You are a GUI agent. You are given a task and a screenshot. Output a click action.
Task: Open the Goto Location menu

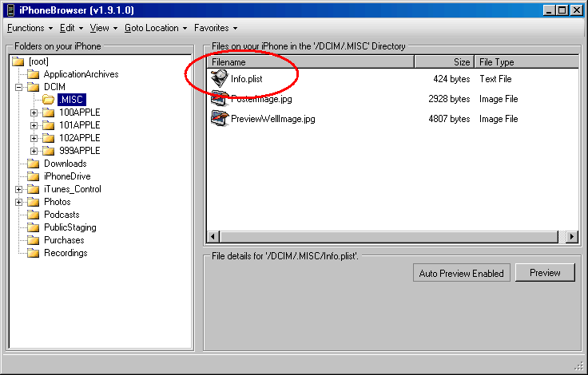[x=156, y=28]
